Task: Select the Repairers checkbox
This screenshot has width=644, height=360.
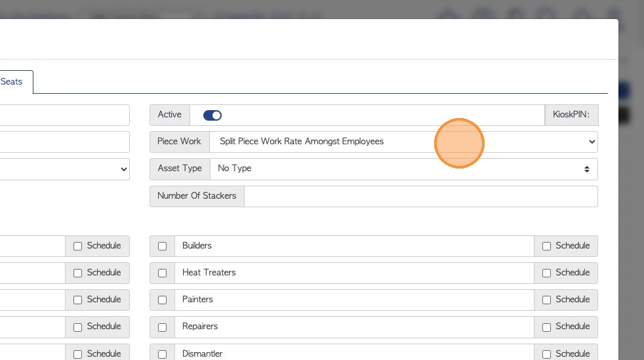Action: (163, 327)
